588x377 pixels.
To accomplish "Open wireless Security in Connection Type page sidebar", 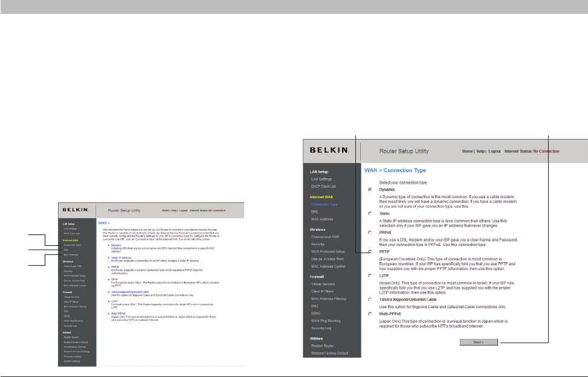I will pyautogui.click(x=318, y=244).
